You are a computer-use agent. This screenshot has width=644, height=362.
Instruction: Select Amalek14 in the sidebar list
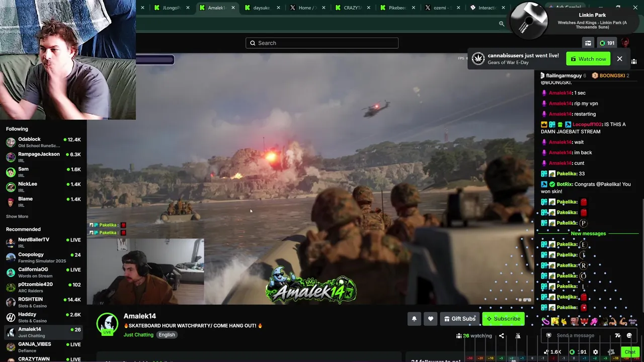(x=43, y=332)
